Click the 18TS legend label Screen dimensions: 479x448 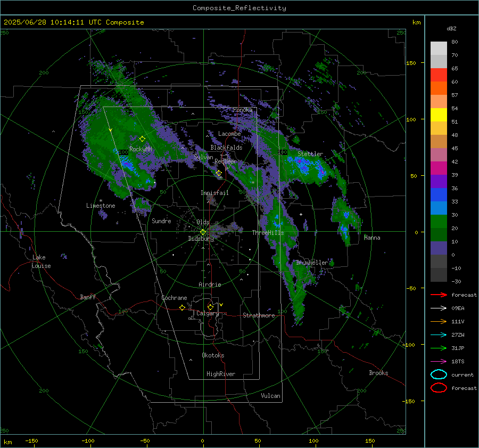pyautogui.click(x=458, y=362)
